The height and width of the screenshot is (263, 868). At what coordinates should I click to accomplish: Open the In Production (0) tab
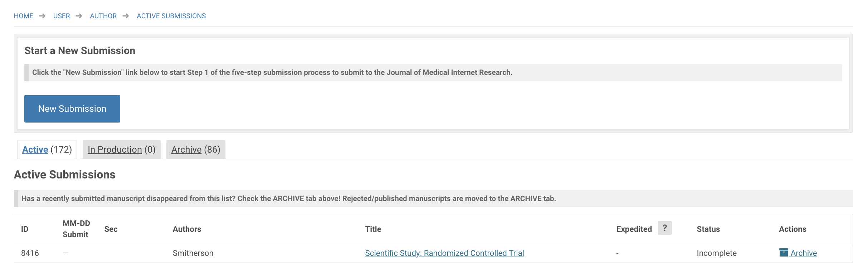pos(122,149)
